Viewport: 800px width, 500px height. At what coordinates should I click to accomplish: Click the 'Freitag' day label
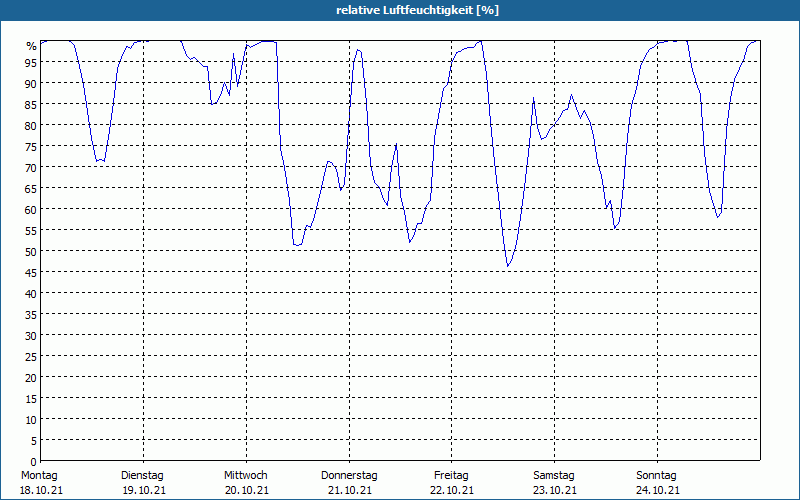point(451,476)
